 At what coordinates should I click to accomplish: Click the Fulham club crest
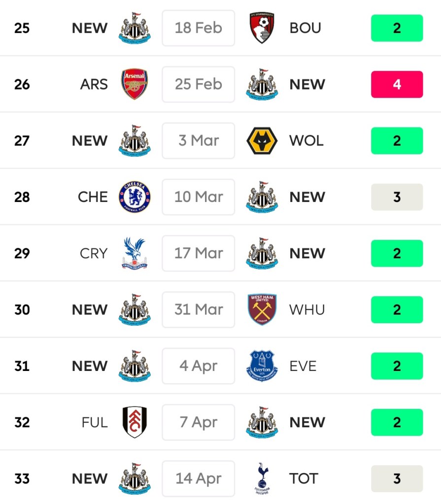click(x=135, y=422)
